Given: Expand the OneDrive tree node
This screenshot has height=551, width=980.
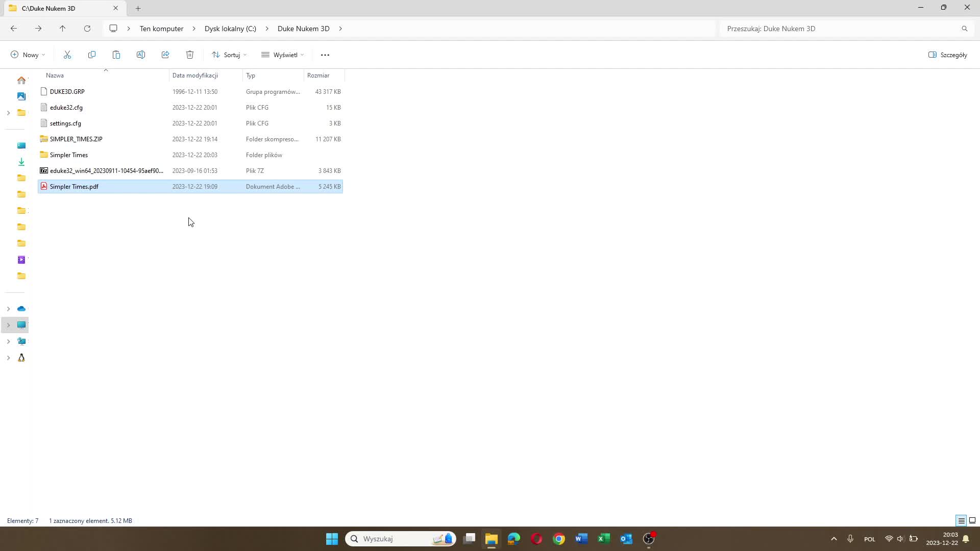Looking at the screenshot, I should (8, 309).
